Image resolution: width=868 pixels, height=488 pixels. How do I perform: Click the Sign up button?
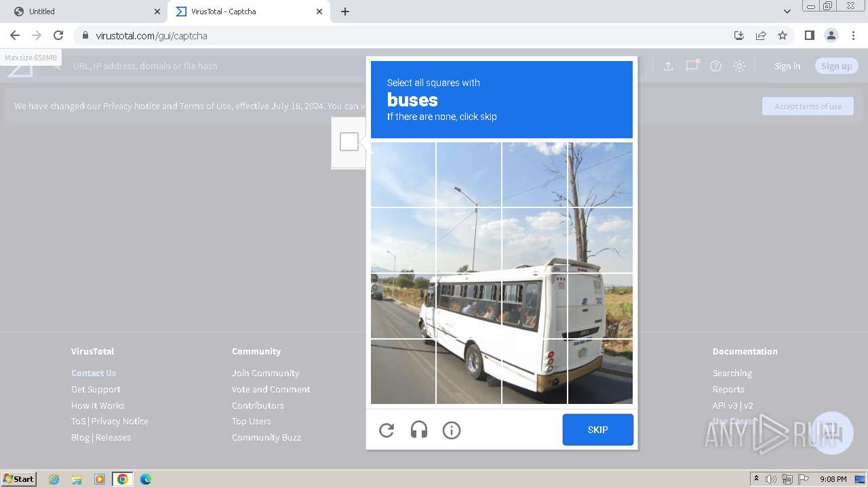(836, 66)
